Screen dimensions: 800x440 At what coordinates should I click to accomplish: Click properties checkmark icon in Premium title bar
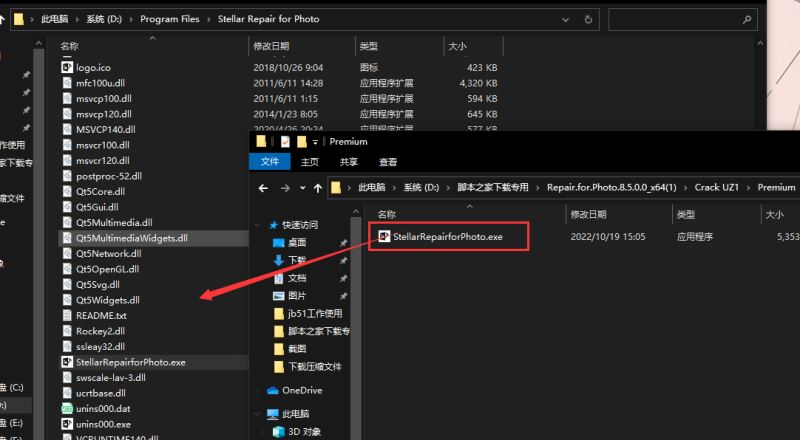tap(285, 141)
